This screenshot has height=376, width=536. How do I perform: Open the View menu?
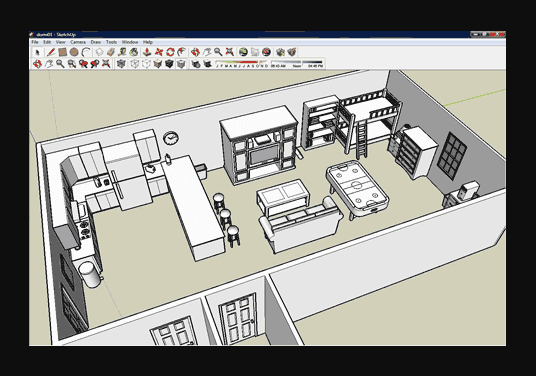[x=61, y=42]
